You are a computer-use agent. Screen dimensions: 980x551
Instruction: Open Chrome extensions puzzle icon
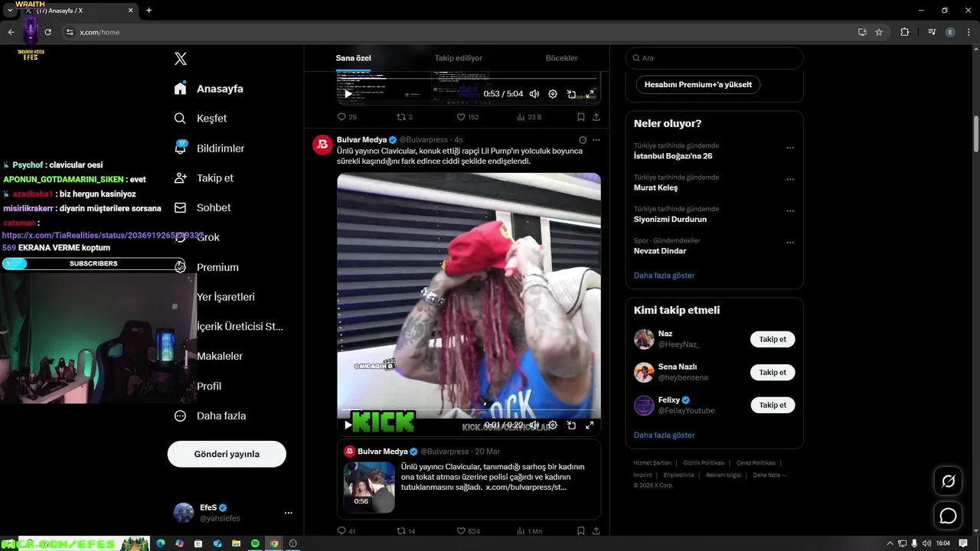click(x=904, y=32)
